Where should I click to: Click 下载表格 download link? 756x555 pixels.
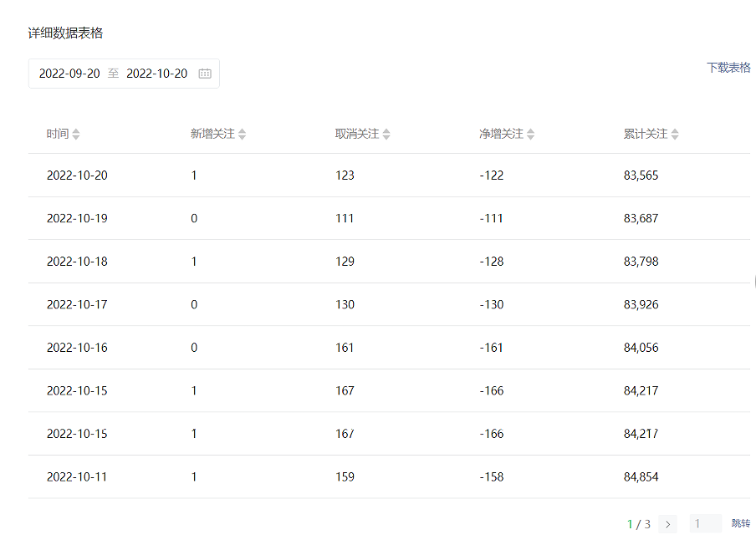pyautogui.click(x=728, y=68)
